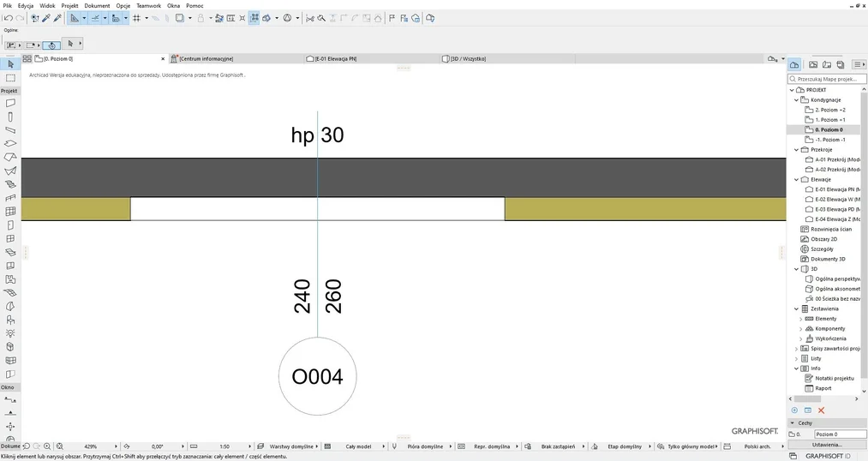This screenshot has width=868, height=461.
Task: Click the Przeszukaj Mapę projektu search field
Action: click(x=827, y=79)
